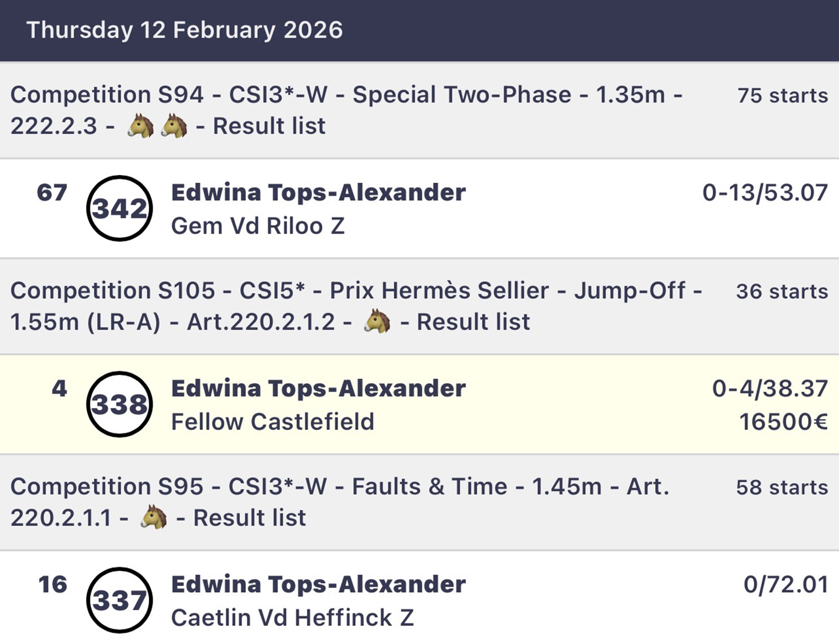Click the 0/72.01 result score
The width and height of the screenshot is (839, 644).
click(x=785, y=585)
